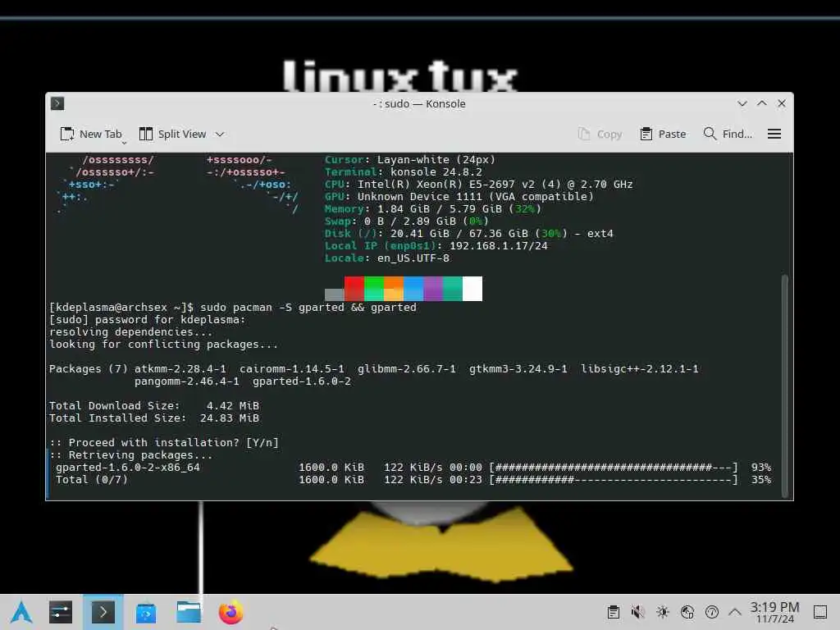
Task: Expand the Split View dropdown arrow
Action: tap(220, 135)
